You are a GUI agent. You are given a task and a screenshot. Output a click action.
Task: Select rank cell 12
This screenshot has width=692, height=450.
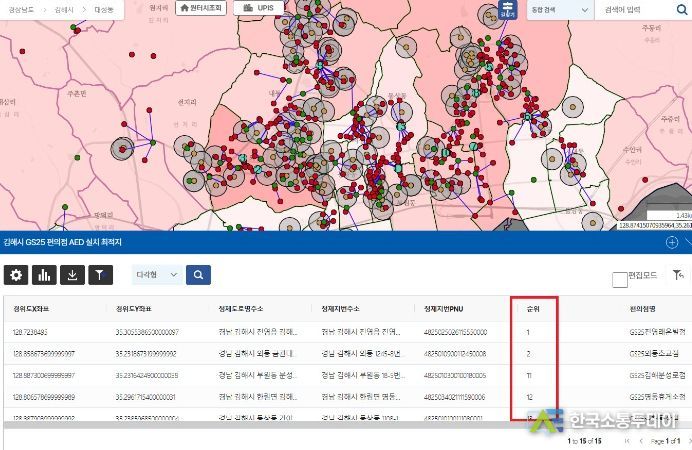tap(529, 397)
